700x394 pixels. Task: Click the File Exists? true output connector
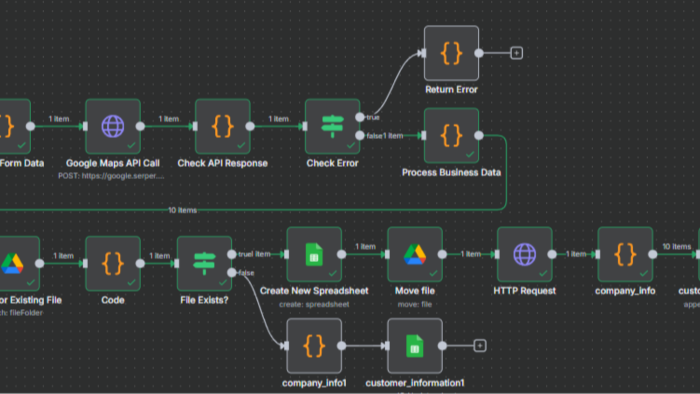coord(232,254)
